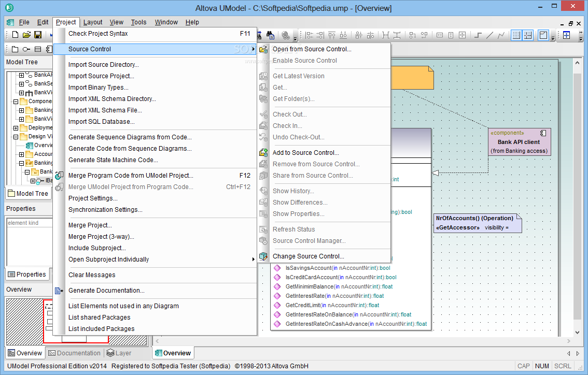Click the Fit Diagram to Window icon
The image size is (588, 375).
pyautogui.click(x=567, y=35)
